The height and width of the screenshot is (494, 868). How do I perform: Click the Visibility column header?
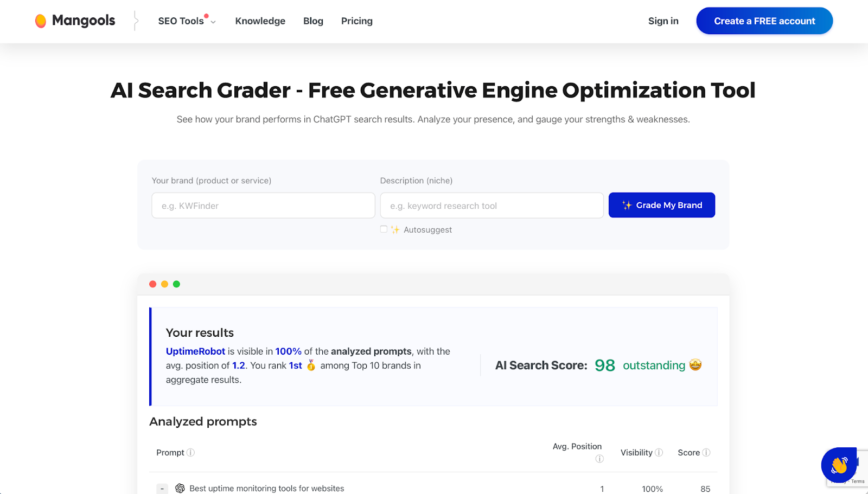(x=636, y=452)
